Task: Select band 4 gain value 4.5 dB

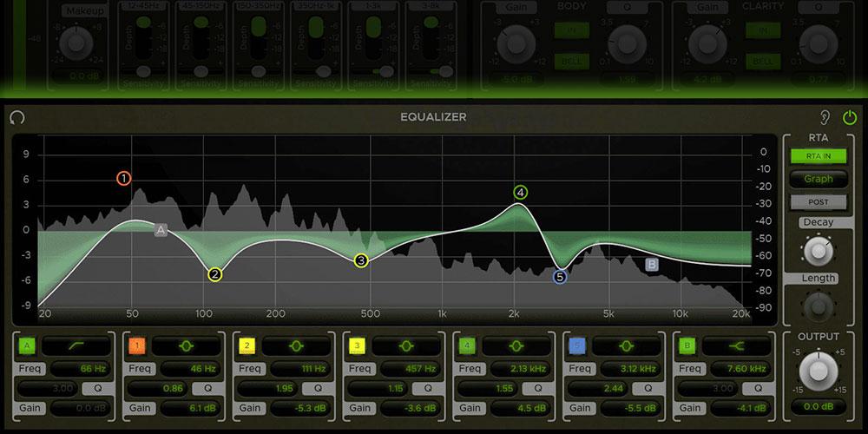Action: (x=522, y=409)
